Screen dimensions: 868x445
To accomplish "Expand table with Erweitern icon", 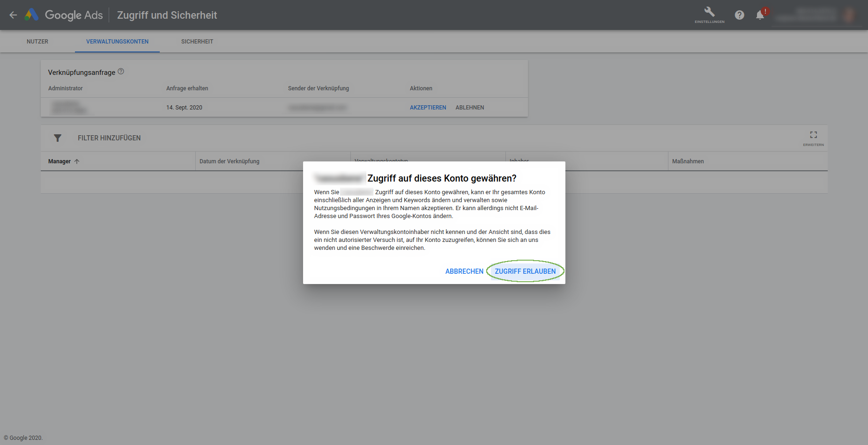I will pyautogui.click(x=813, y=137).
